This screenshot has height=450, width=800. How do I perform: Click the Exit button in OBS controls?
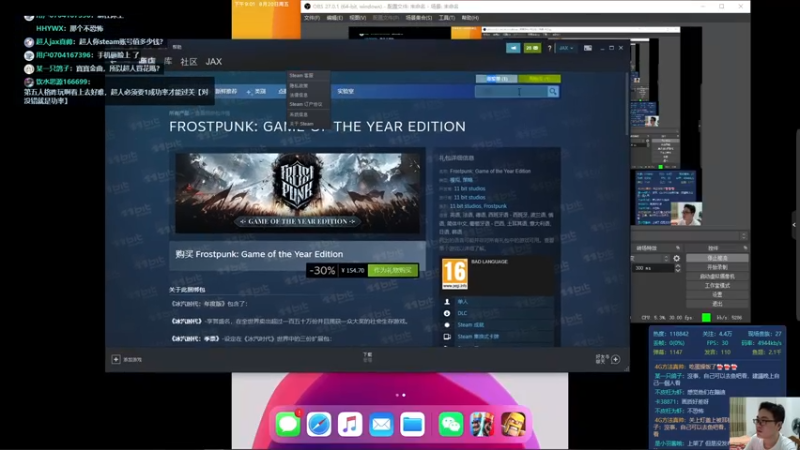[717, 304]
